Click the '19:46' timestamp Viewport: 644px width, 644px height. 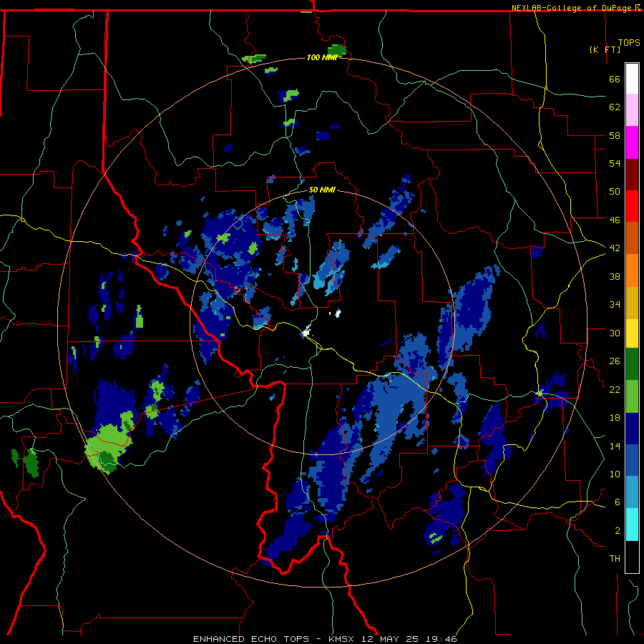click(441, 639)
